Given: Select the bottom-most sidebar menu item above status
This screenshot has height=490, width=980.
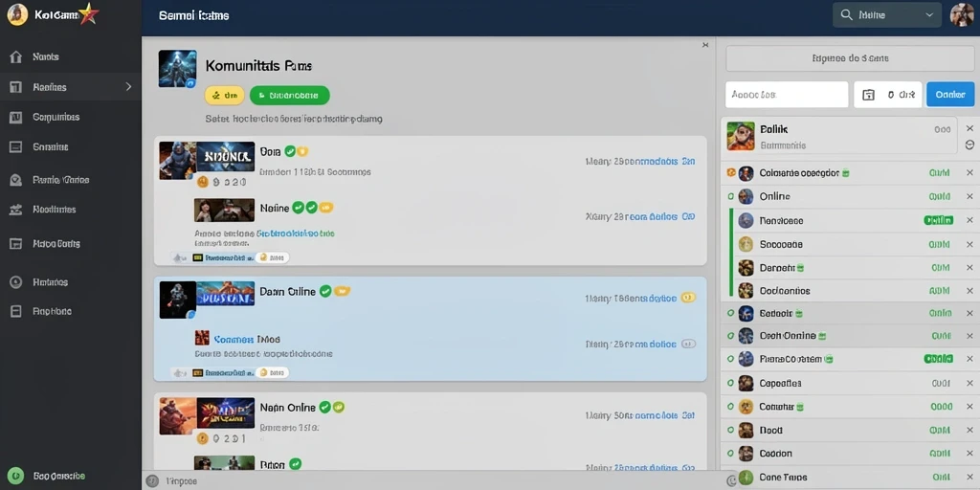Looking at the screenshot, I should (71, 311).
